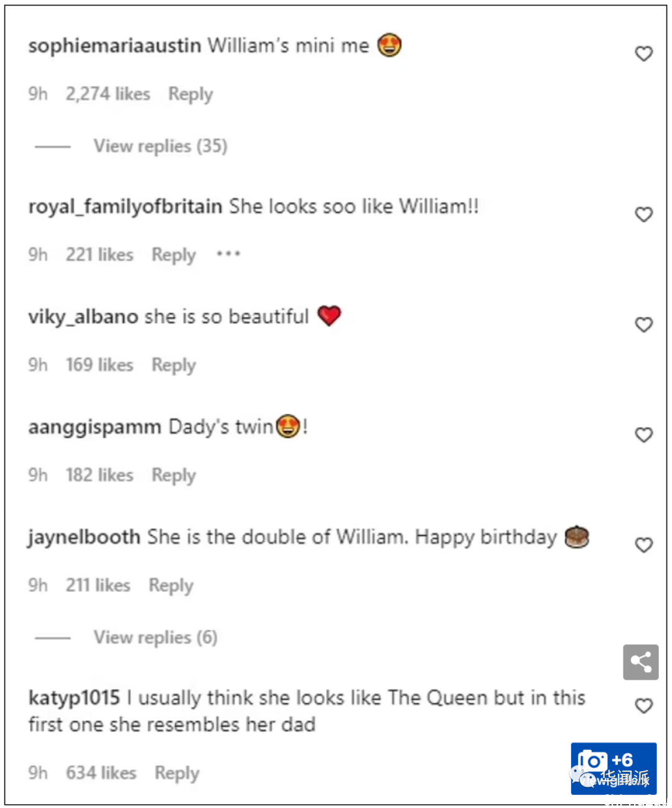Open the jaynelbooth username link

[x=84, y=538]
